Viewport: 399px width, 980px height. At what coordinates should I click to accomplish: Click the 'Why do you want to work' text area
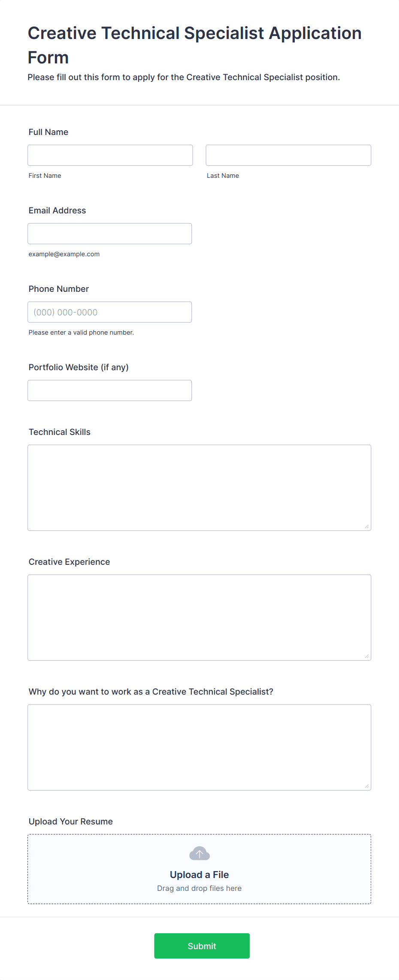point(199,747)
